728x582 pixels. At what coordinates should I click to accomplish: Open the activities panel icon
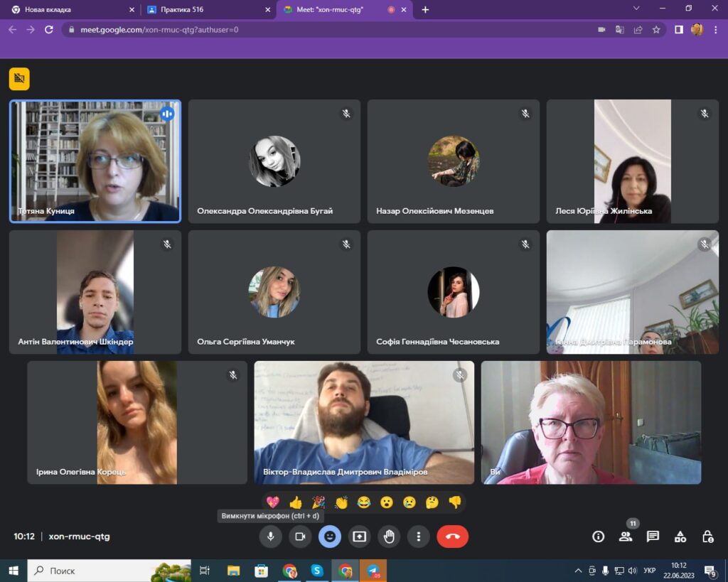pos(680,537)
